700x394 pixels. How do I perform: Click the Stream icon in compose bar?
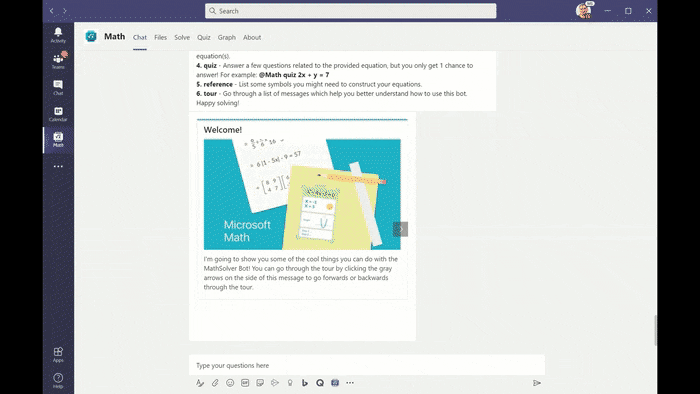[275, 383]
